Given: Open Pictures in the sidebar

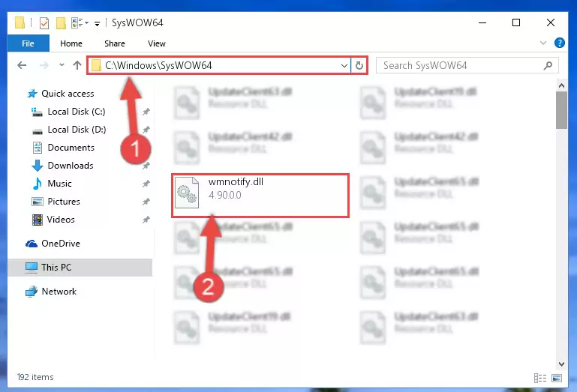Looking at the screenshot, I should [64, 202].
